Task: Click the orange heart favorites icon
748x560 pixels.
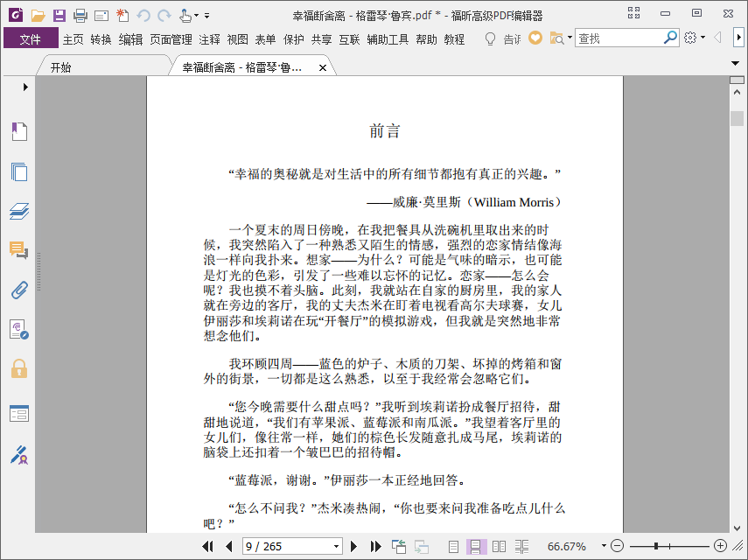Action: [x=535, y=38]
